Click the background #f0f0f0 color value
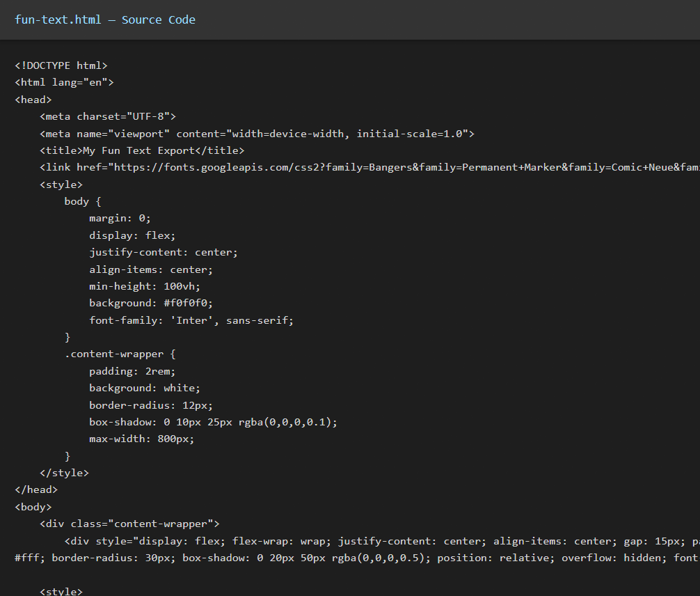 click(x=188, y=303)
